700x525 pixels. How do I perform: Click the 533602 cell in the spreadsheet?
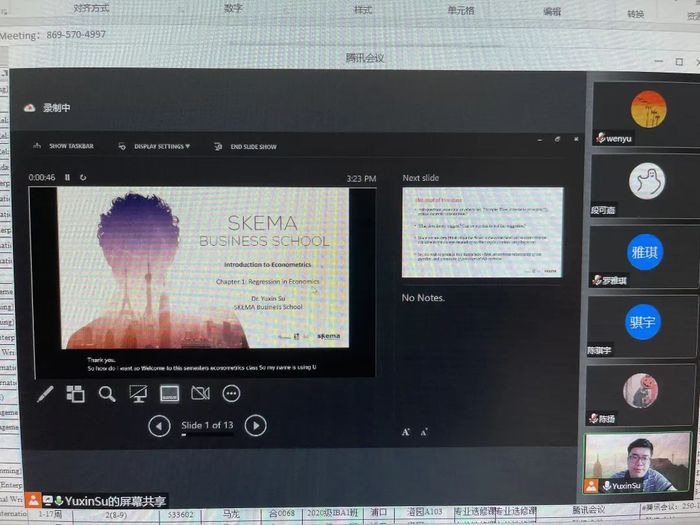pos(180,515)
